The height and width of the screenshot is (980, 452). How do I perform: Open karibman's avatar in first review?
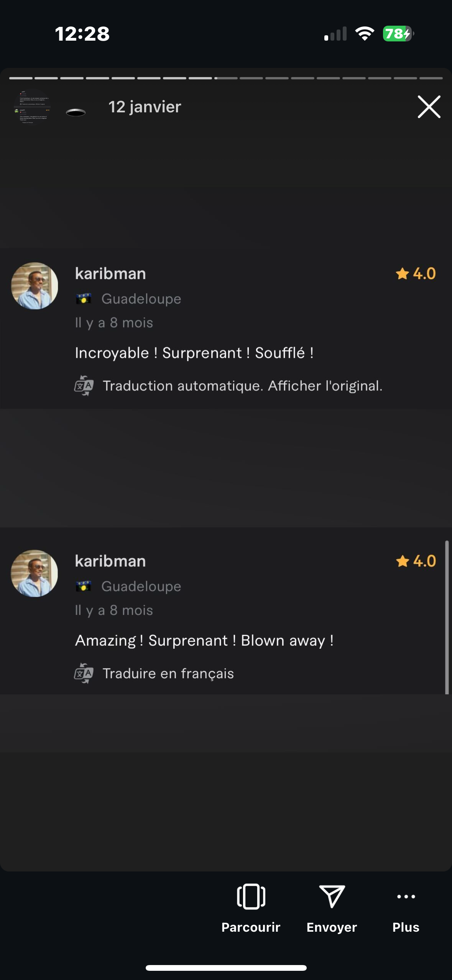coord(35,286)
